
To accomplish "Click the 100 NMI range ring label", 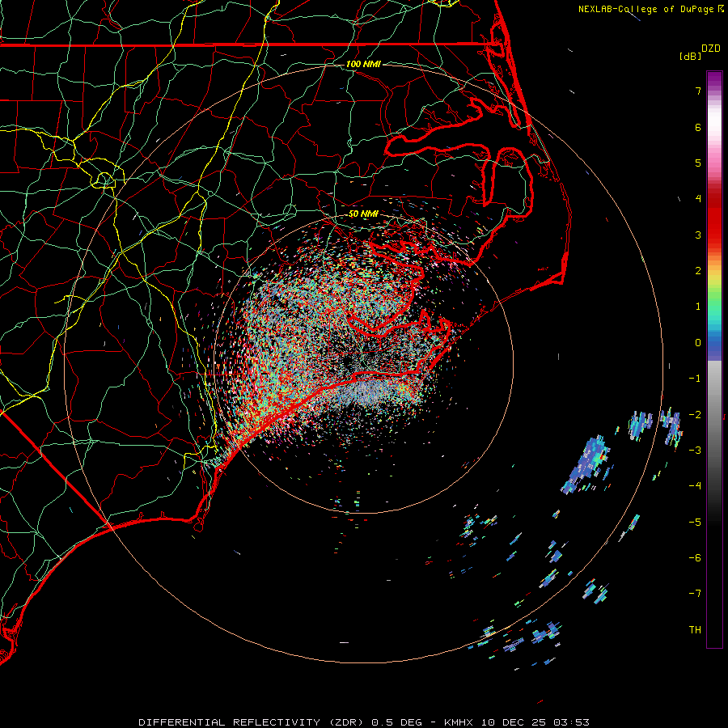I will [363, 64].
